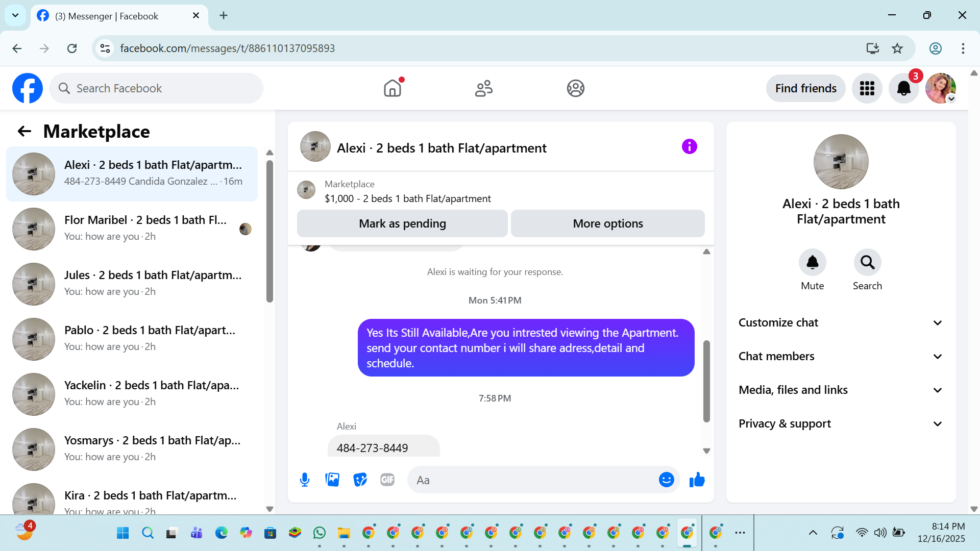The width and height of the screenshot is (980, 551).
Task: Install Facebook app from address bar icon
Action: coord(872,48)
